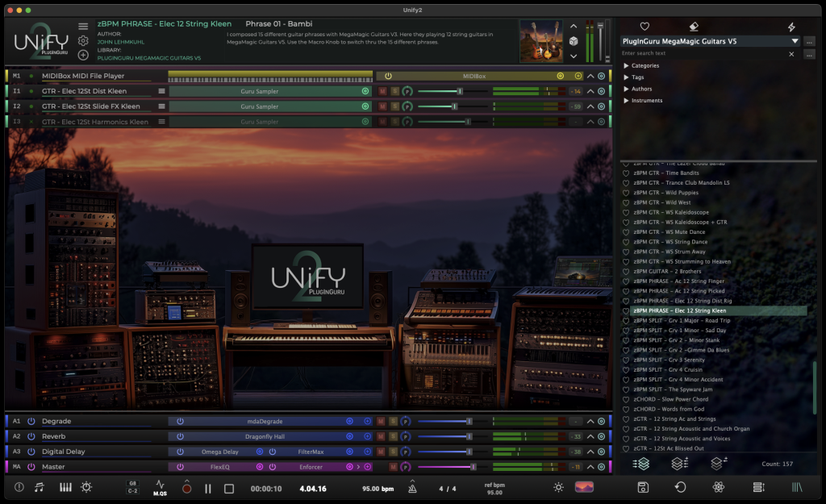Click the favorites heart tab icon
Image resolution: width=826 pixels, height=504 pixels.
click(x=645, y=27)
